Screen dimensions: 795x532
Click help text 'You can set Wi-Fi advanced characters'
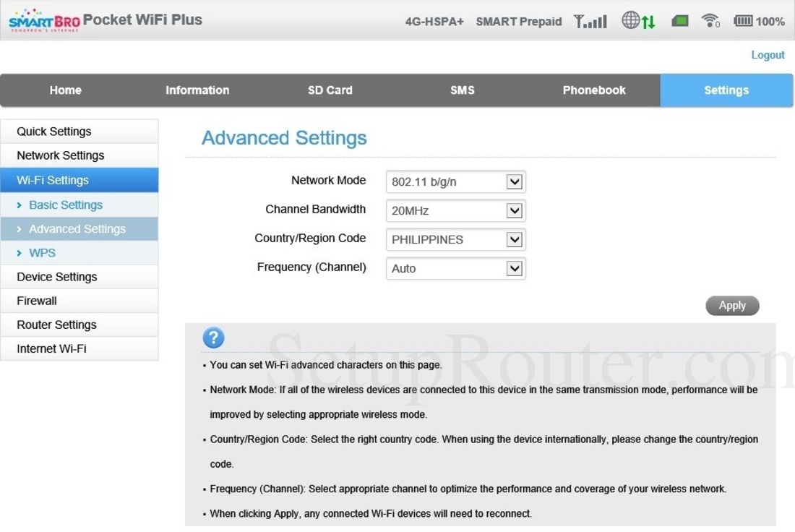326,364
